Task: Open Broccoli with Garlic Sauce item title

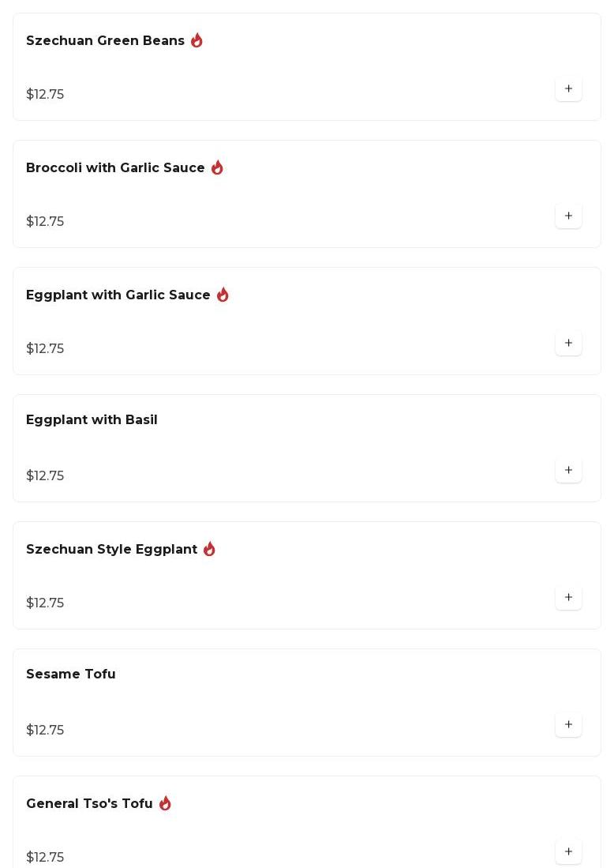Action: pos(115,168)
